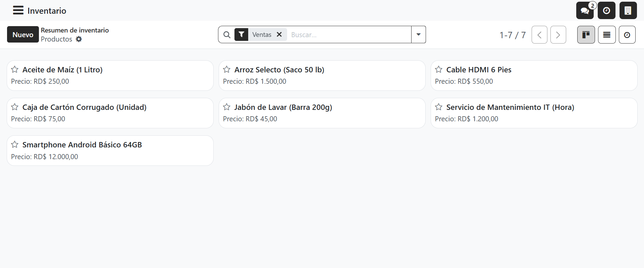The image size is (644, 268).
Task: Go to next page of products
Action: point(558,35)
